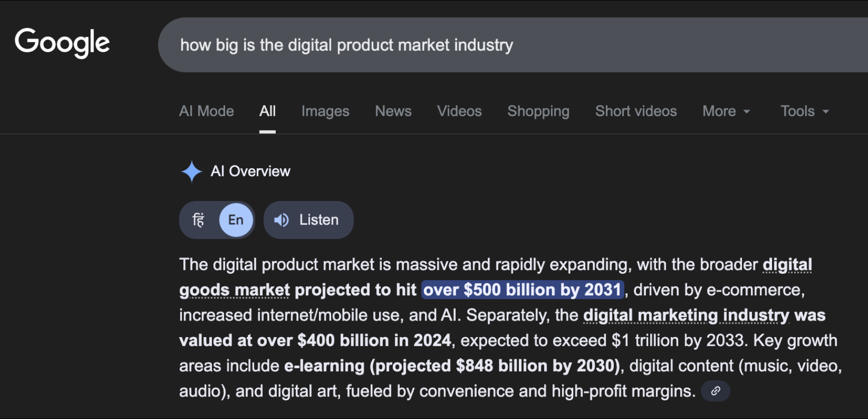
Task: Select the En language option
Action: pyautogui.click(x=236, y=220)
